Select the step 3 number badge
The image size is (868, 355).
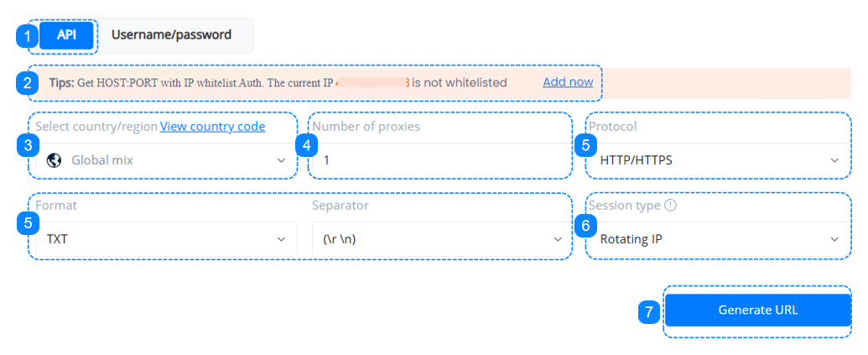coord(28,145)
